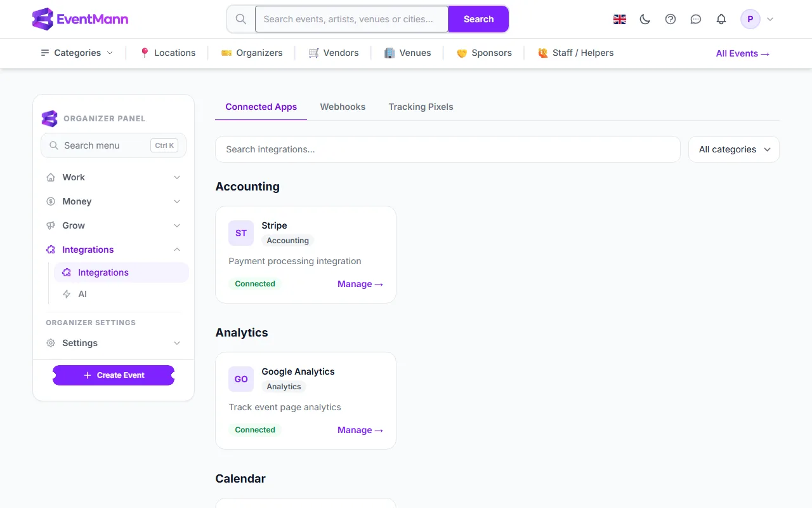This screenshot has height=508, width=812.
Task: Click the Staff / Helpers person icon
Action: pyautogui.click(x=543, y=53)
